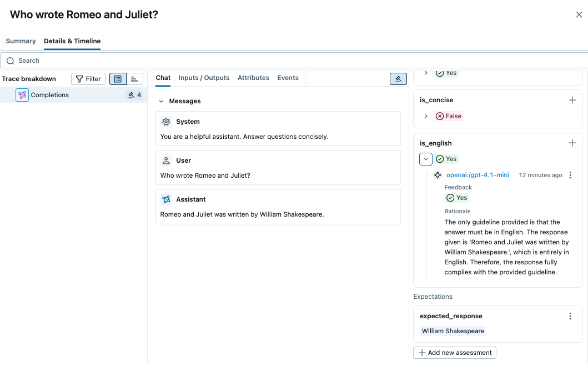This screenshot has width=588, height=366.
Task: Switch to tree list view icon
Action: coord(118,79)
